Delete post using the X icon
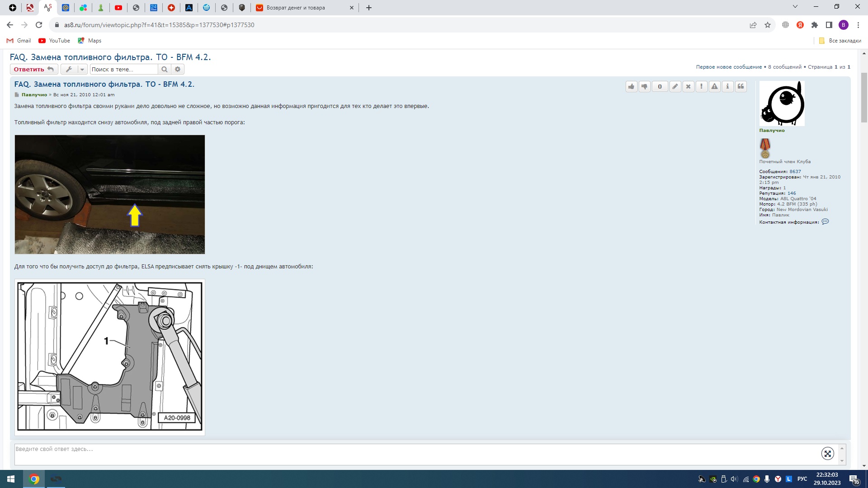 click(x=688, y=87)
